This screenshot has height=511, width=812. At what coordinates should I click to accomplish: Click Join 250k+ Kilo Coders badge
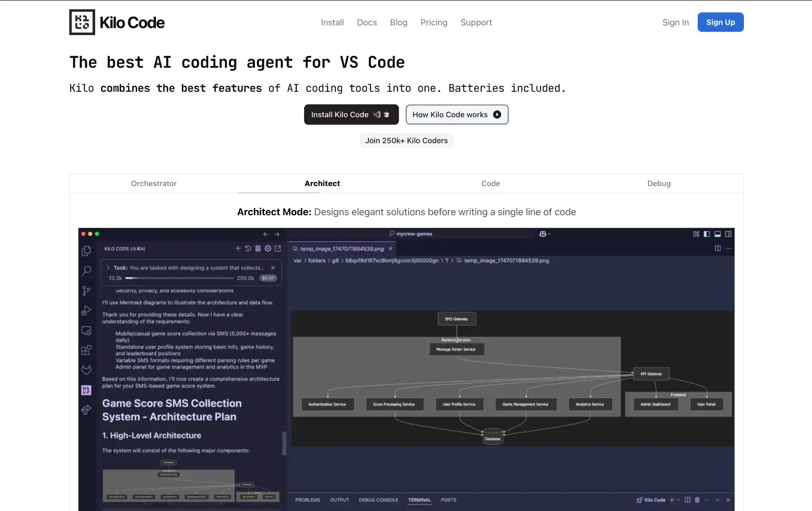click(x=406, y=140)
